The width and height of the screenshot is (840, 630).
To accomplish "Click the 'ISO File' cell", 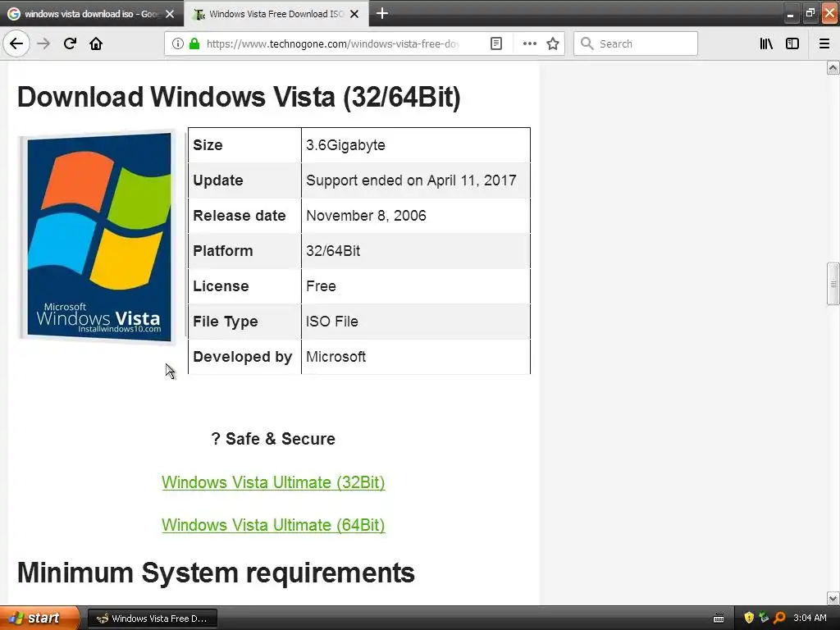I will (x=416, y=322).
